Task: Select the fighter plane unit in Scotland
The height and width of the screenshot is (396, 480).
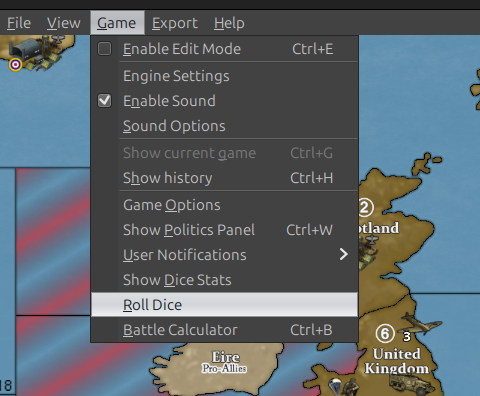Action: click(371, 239)
